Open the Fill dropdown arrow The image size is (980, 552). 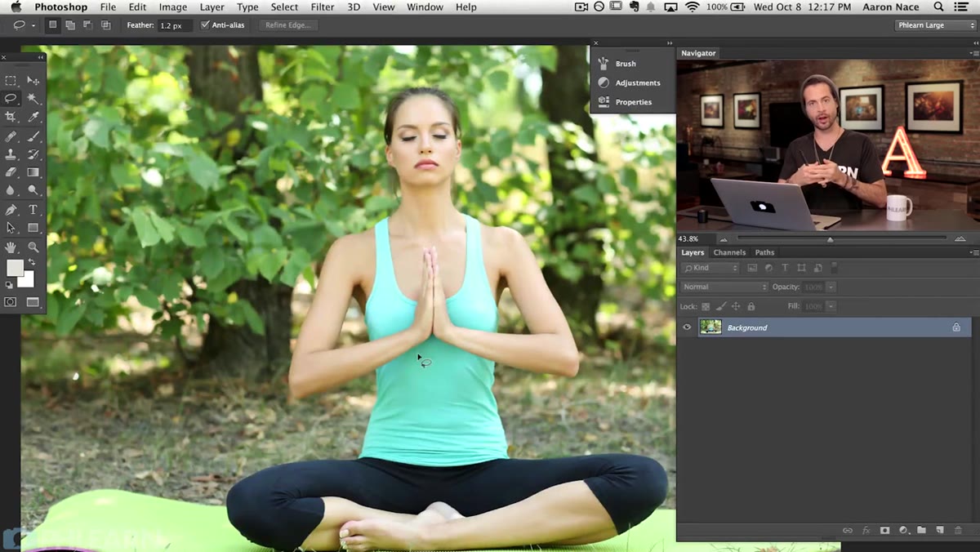[831, 306]
